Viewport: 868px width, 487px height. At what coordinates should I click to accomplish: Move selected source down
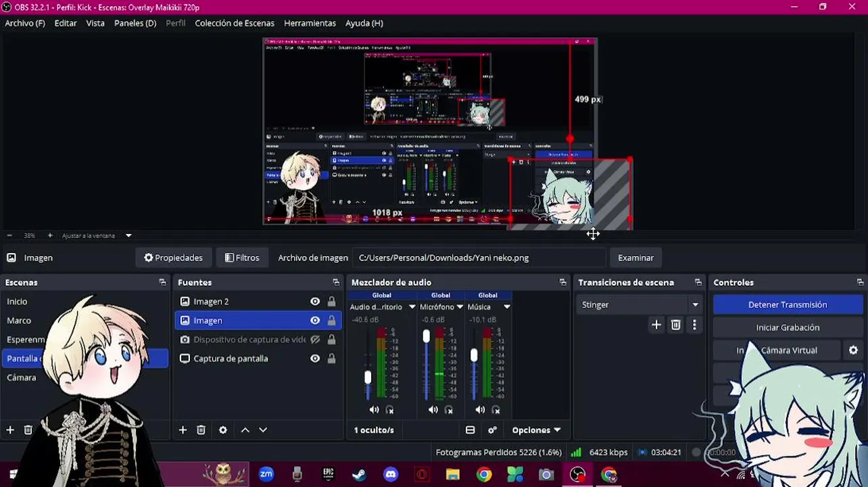[x=263, y=430]
